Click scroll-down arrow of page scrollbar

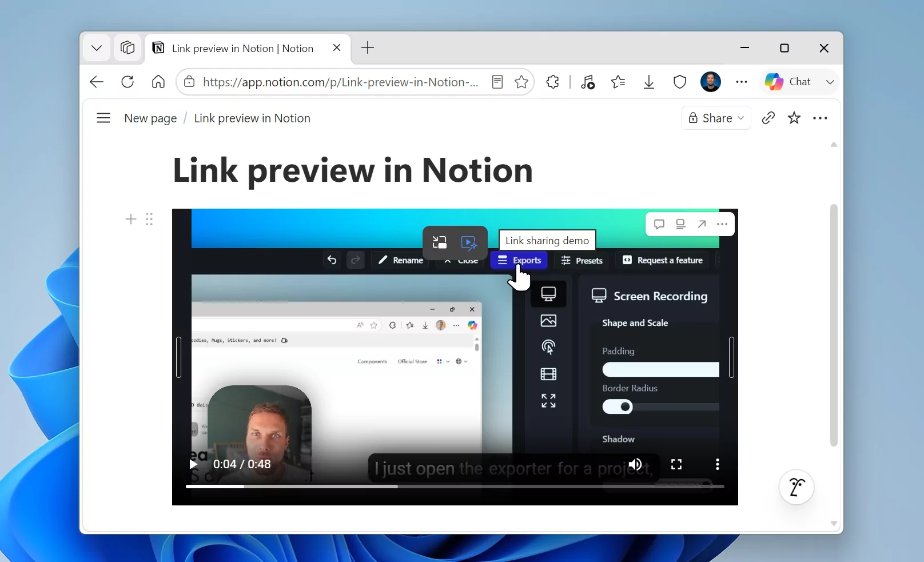tap(834, 523)
